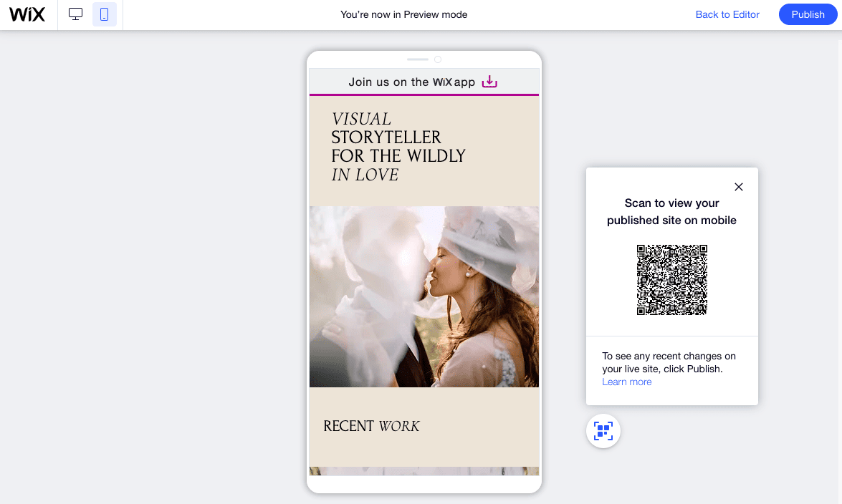Publish the site
Viewport: 842px width, 504px height.
click(808, 14)
